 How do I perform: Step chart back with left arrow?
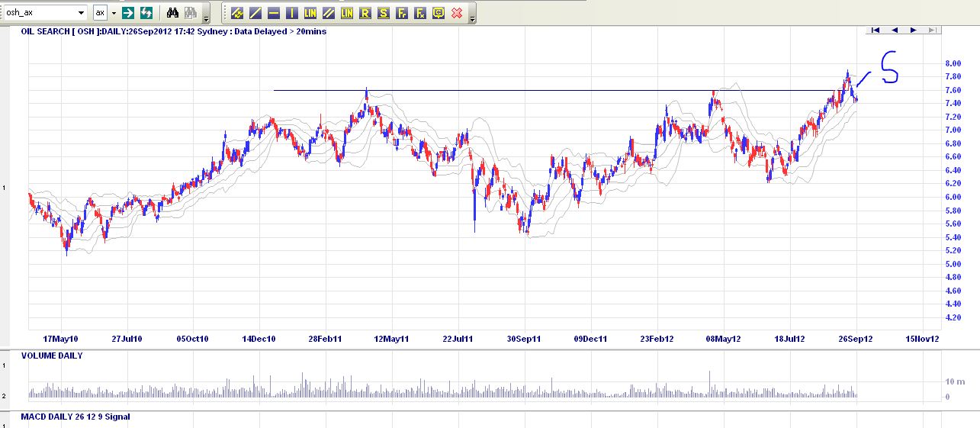click(x=894, y=31)
